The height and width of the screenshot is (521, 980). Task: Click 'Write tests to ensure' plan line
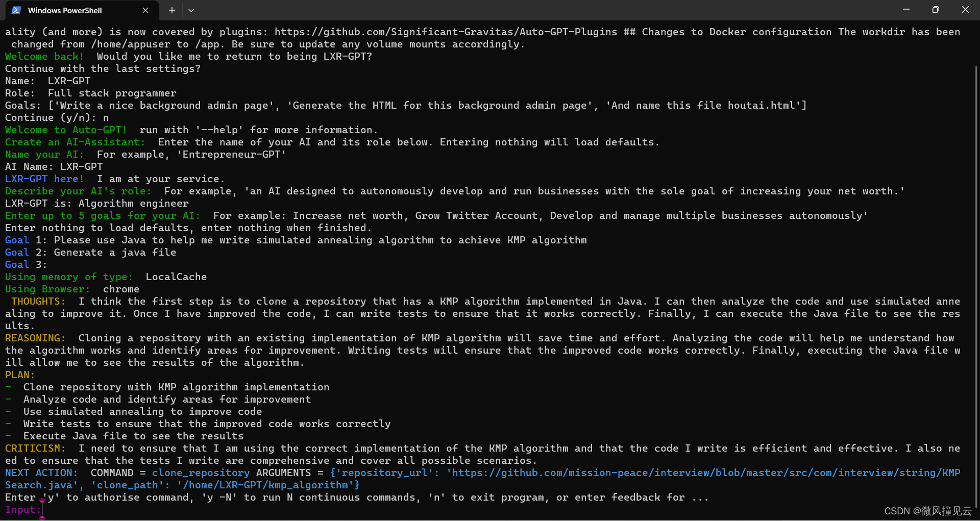pyautogui.click(x=207, y=424)
